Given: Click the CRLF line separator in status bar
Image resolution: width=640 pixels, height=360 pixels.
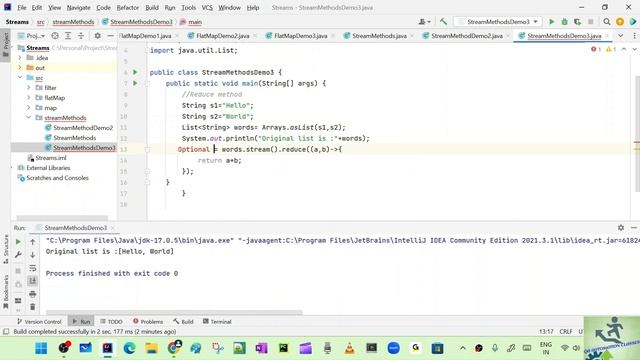Looking at the screenshot, I should [566, 331].
